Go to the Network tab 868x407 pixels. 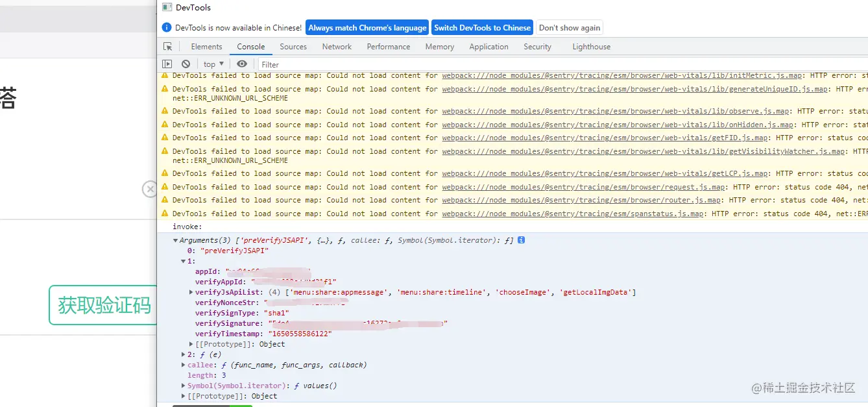click(x=337, y=47)
